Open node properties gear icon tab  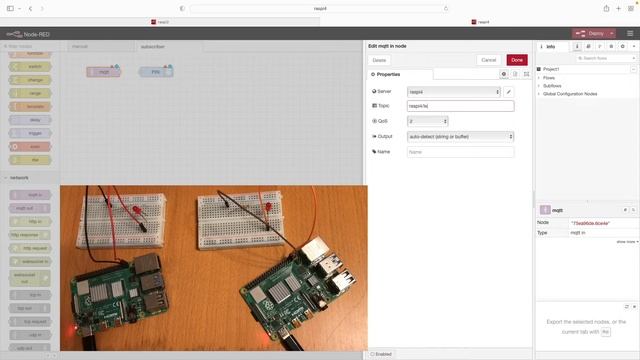point(504,74)
